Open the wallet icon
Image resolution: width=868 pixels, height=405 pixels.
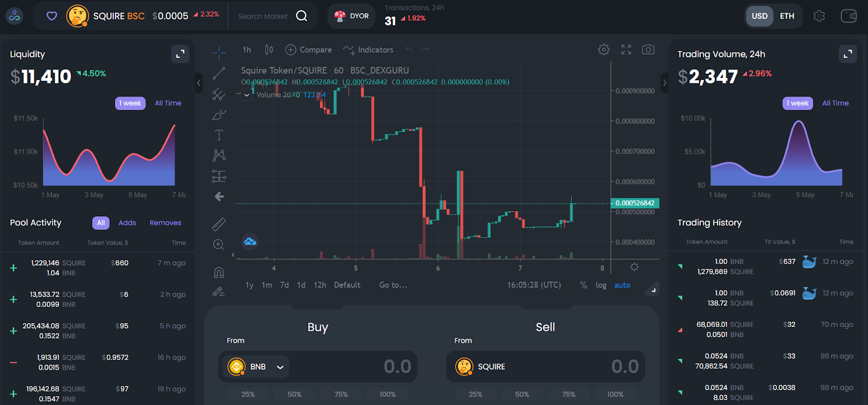point(849,16)
